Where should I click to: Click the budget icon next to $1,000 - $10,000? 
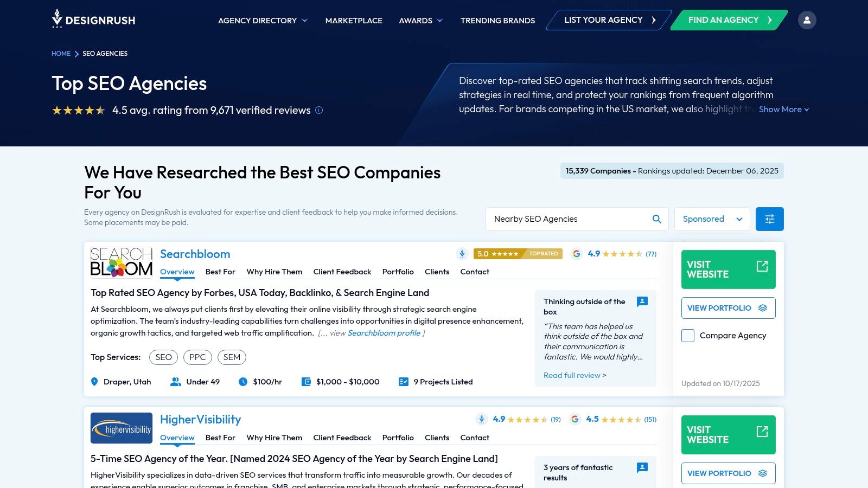tap(306, 382)
